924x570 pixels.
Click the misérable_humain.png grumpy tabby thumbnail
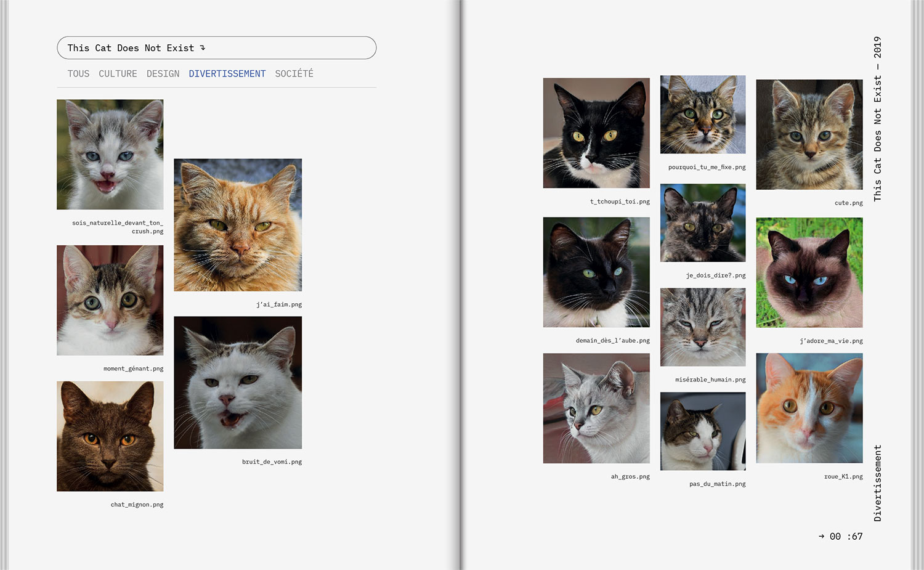pyautogui.click(x=703, y=327)
